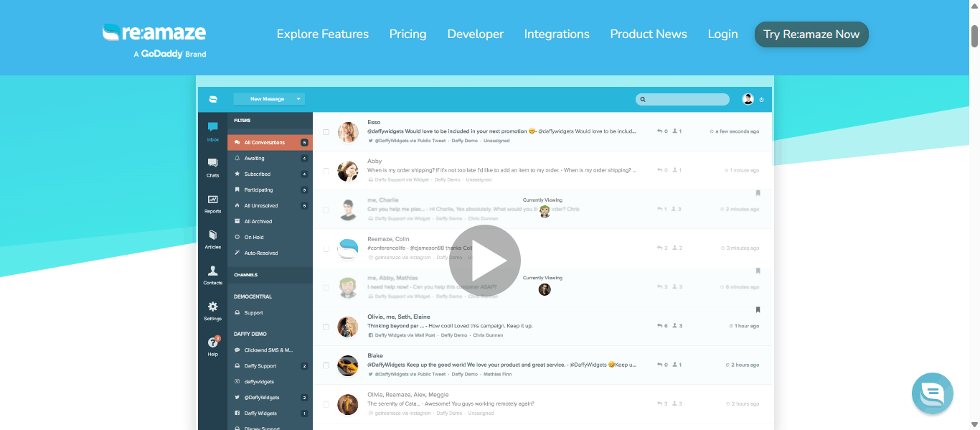This screenshot has width=980, height=430.
Task: Tick the checkbox for Olivia, Reamaze, Alex, Meggie
Action: [x=326, y=404]
